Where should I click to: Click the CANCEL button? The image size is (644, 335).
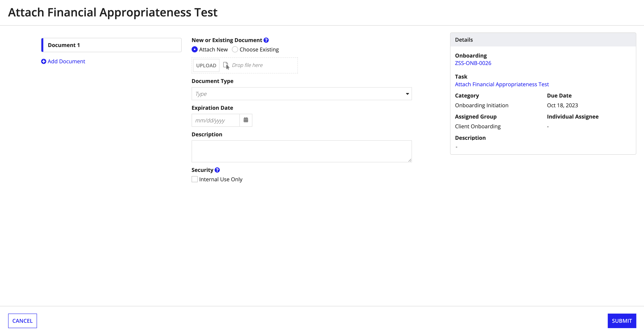22,320
